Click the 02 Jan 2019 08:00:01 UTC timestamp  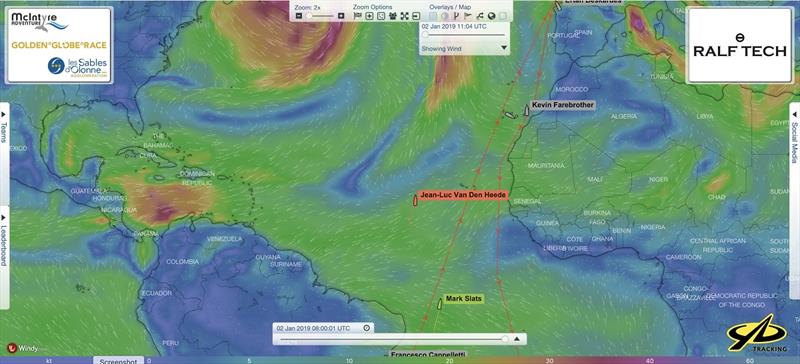[313, 328]
